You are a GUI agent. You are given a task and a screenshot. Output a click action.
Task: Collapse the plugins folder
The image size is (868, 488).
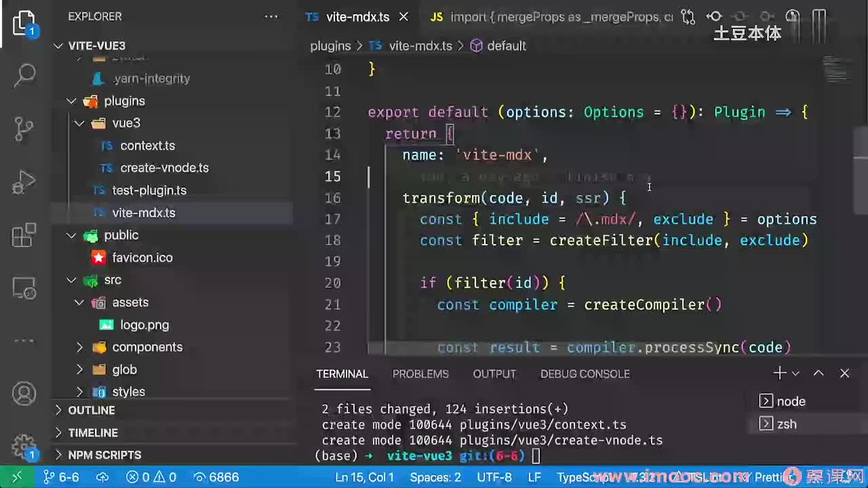pyautogui.click(x=71, y=101)
